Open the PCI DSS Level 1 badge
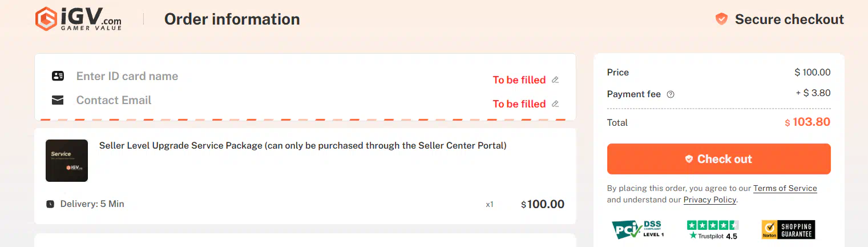Screen dimensions: 868x247 pyautogui.click(x=638, y=229)
